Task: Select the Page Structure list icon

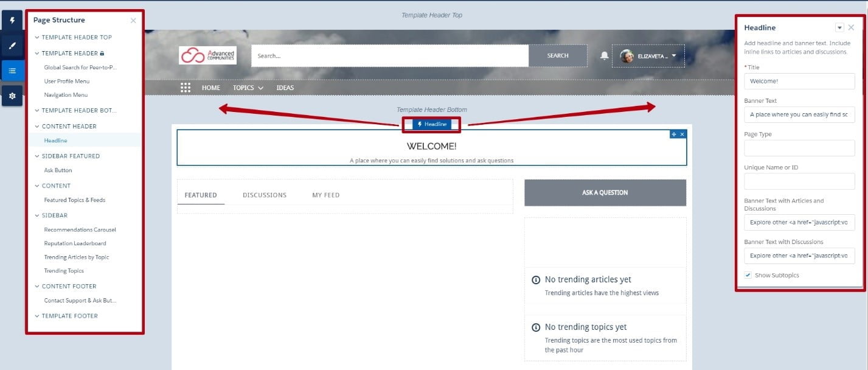Action: click(12, 71)
